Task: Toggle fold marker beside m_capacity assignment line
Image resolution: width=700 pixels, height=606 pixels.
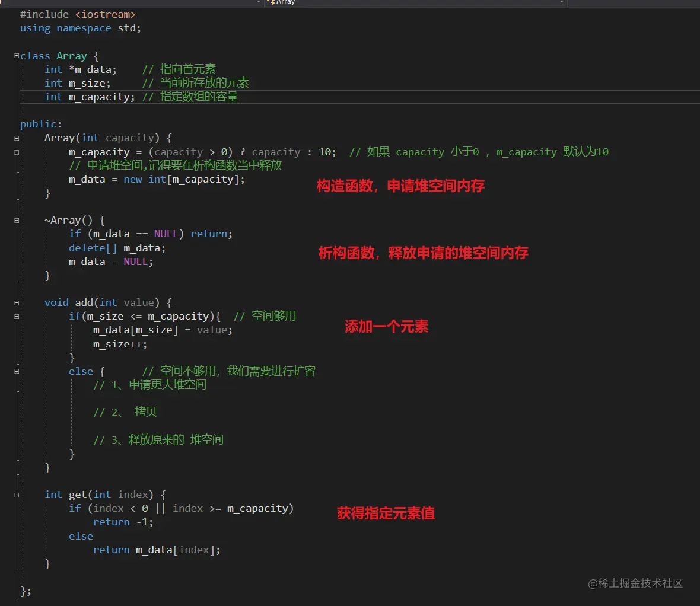Action: click(17, 152)
